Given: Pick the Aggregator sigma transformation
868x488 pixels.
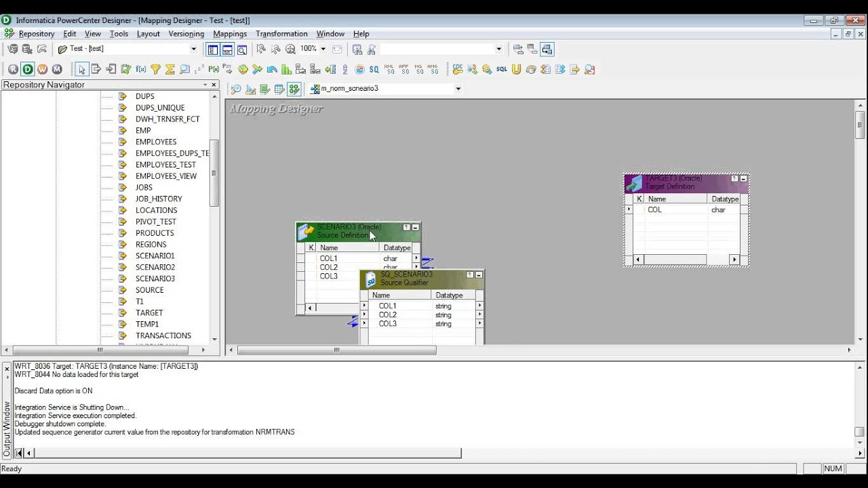Looking at the screenshot, I should click(x=170, y=69).
